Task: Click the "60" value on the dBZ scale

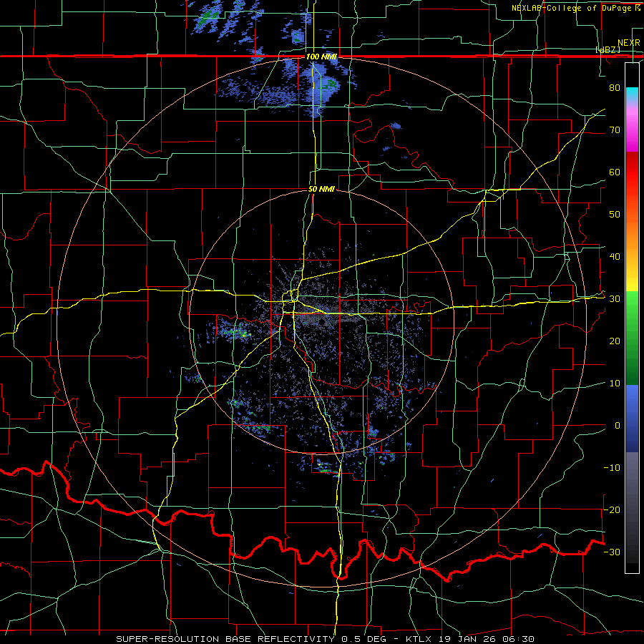Action: coord(615,172)
